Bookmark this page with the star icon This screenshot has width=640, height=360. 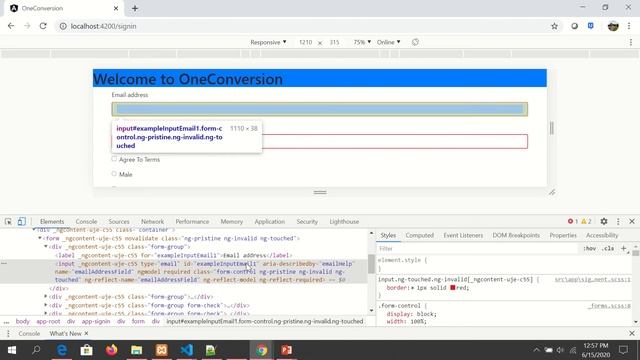(x=554, y=26)
